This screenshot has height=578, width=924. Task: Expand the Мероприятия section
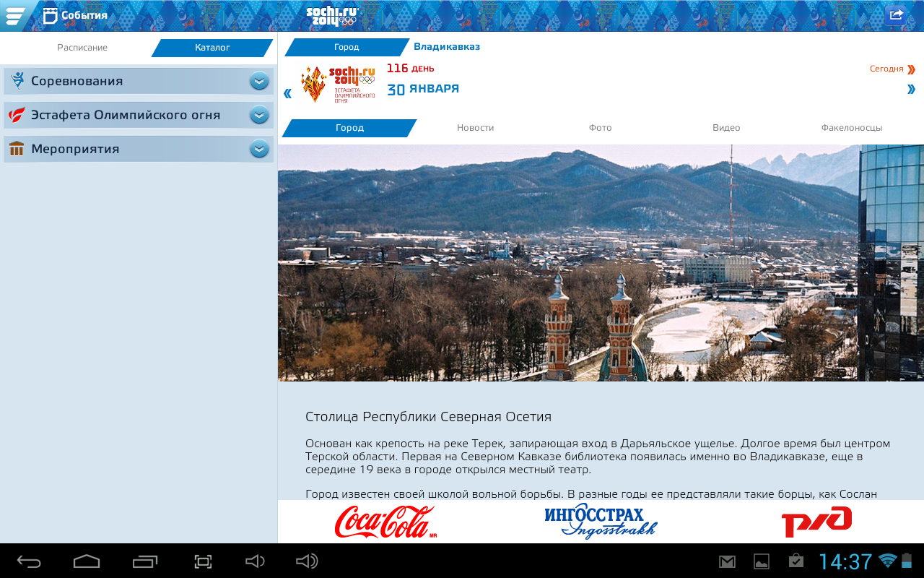pos(259,149)
